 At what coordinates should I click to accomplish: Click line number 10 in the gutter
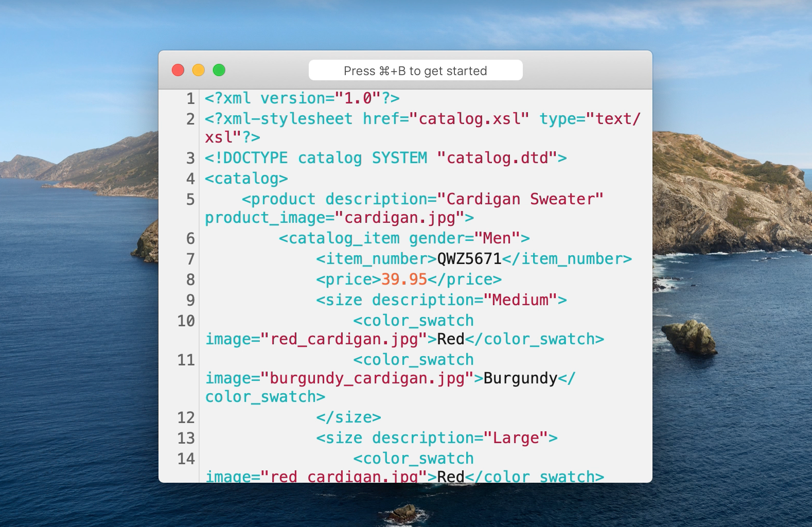coord(186,321)
